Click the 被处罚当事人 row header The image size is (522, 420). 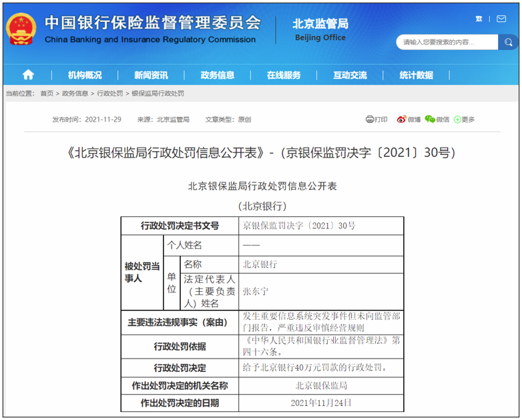[x=142, y=272]
